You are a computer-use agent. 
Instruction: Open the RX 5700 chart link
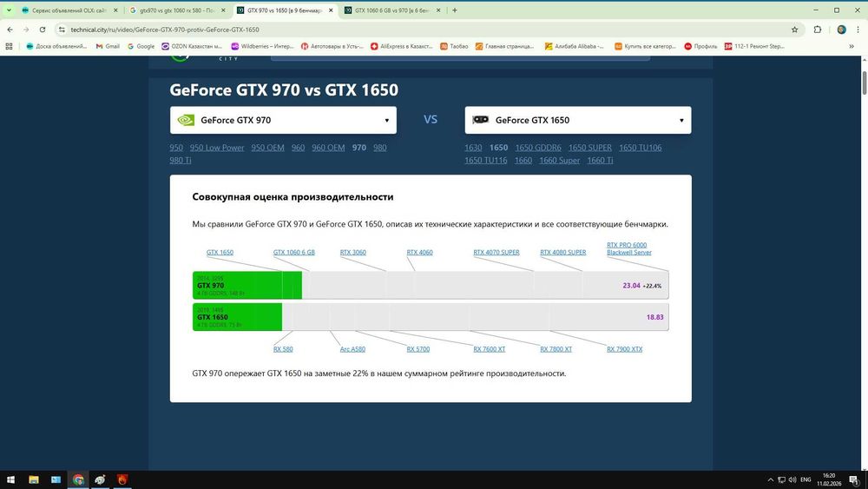pyautogui.click(x=418, y=349)
